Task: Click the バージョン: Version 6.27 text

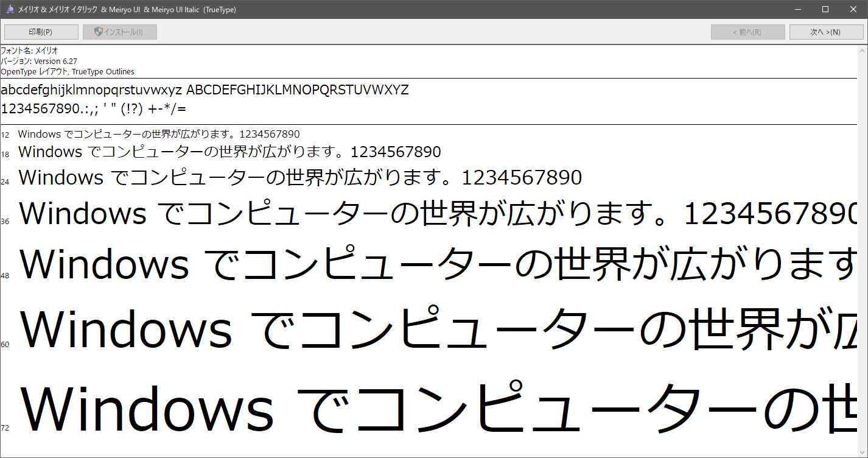Action: point(39,61)
